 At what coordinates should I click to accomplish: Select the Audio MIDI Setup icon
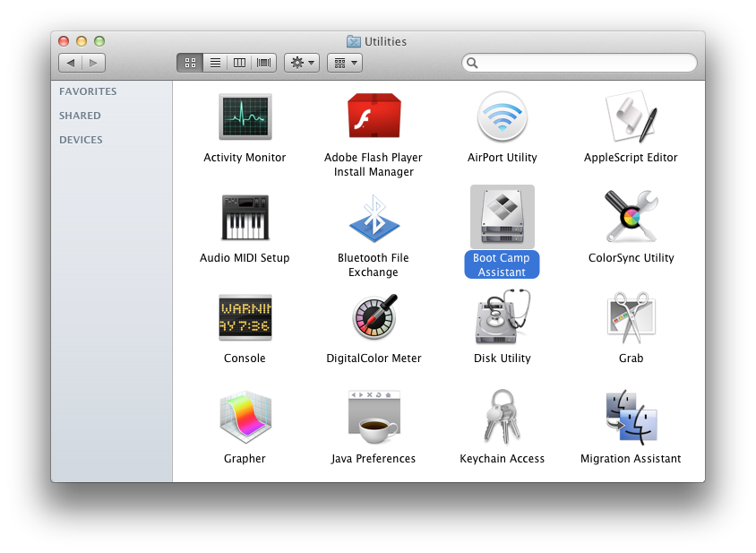[x=245, y=218]
